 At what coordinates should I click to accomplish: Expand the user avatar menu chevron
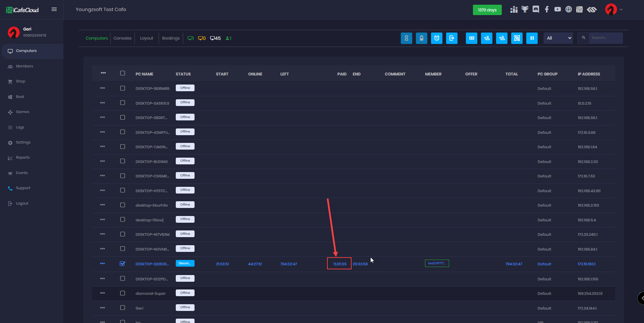[x=621, y=9]
